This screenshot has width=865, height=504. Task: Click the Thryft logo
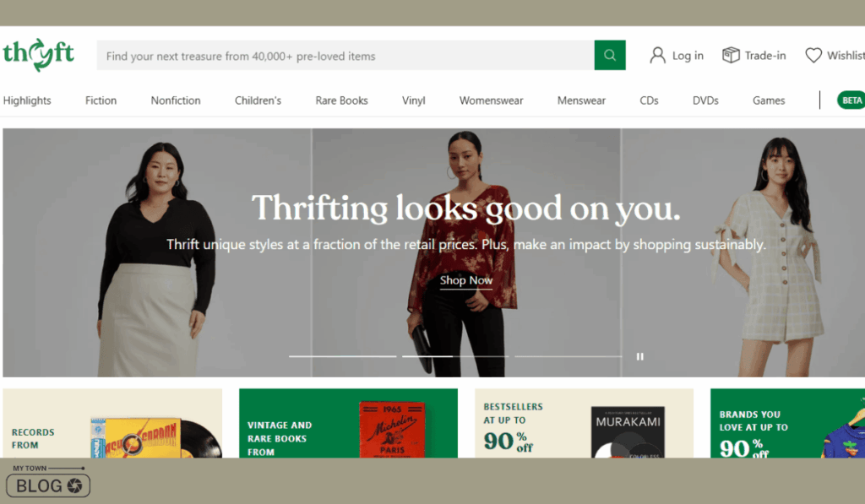[x=38, y=55]
